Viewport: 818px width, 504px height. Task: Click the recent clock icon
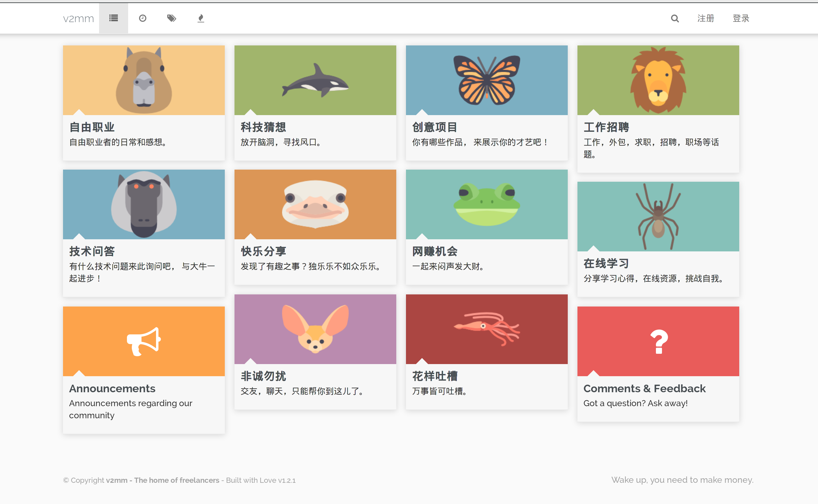(x=143, y=18)
